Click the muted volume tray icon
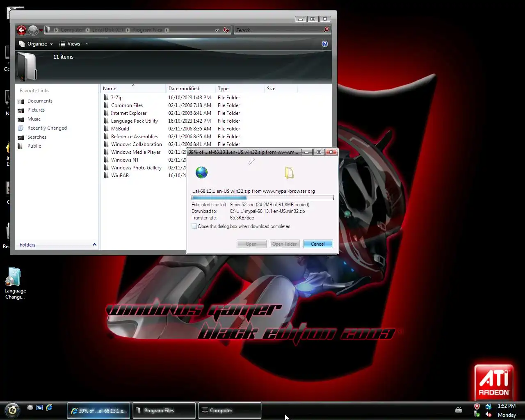Screen dimensions: 525x420 coord(488,415)
